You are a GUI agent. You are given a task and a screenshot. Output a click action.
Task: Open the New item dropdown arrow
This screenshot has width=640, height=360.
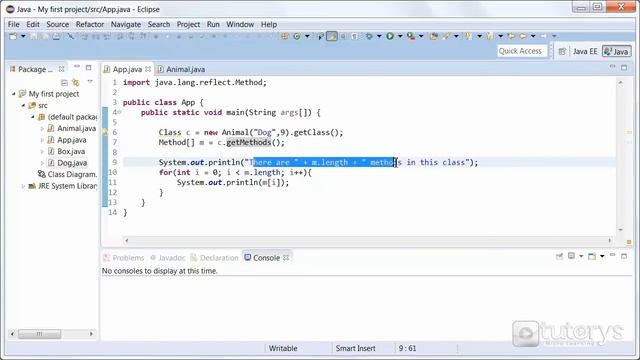click(x=23, y=36)
